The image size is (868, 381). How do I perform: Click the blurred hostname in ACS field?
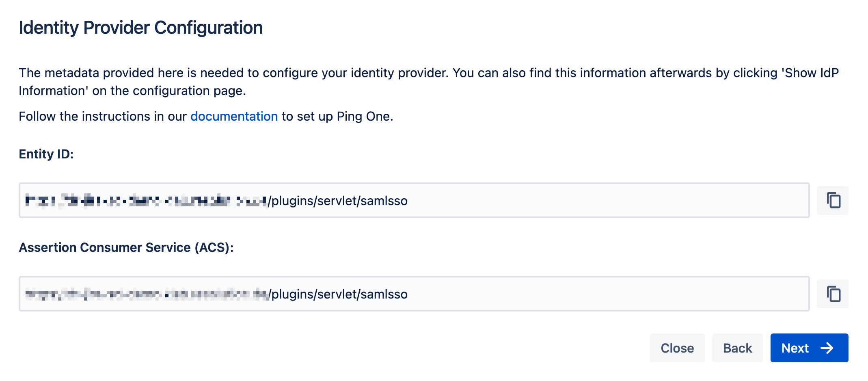pos(147,294)
